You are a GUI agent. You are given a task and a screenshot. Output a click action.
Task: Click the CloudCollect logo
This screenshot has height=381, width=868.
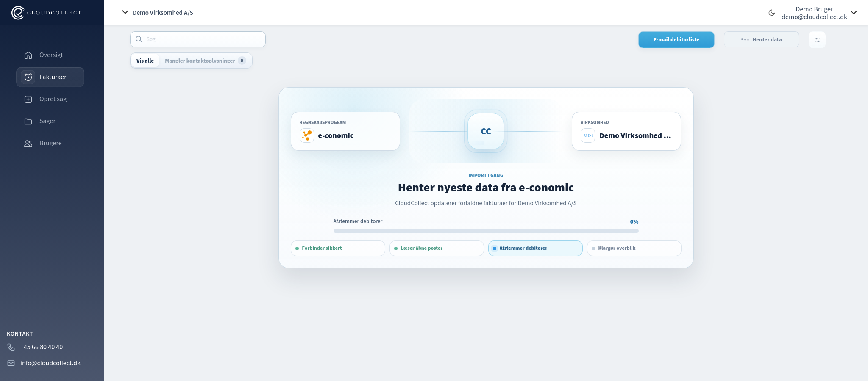(x=46, y=13)
